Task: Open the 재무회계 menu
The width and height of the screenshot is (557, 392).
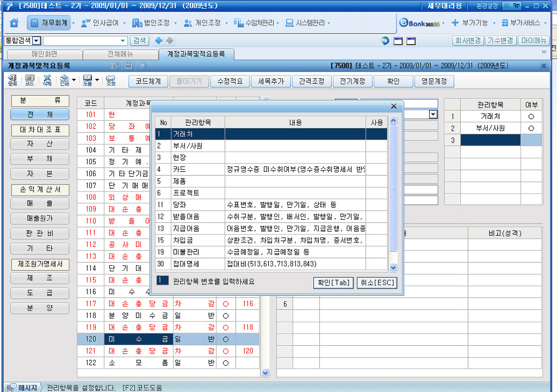Action: [x=49, y=23]
